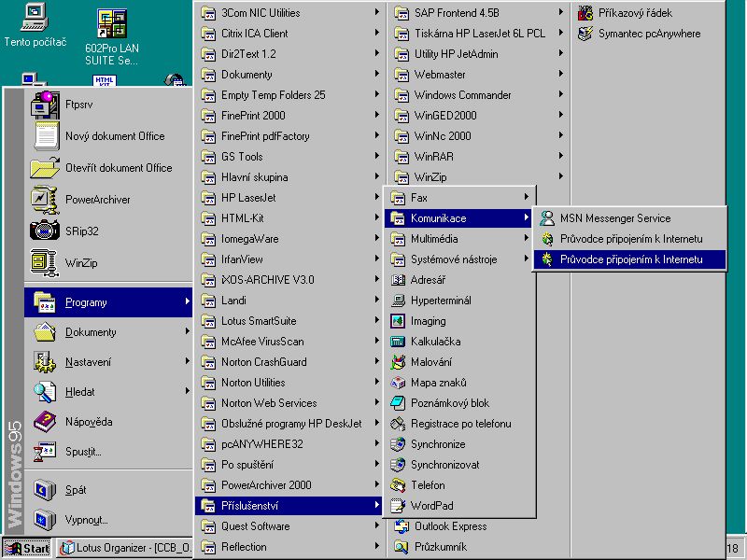Open the FinePrint 2000 program group
The width and height of the screenshot is (747, 560).
pyautogui.click(x=289, y=115)
